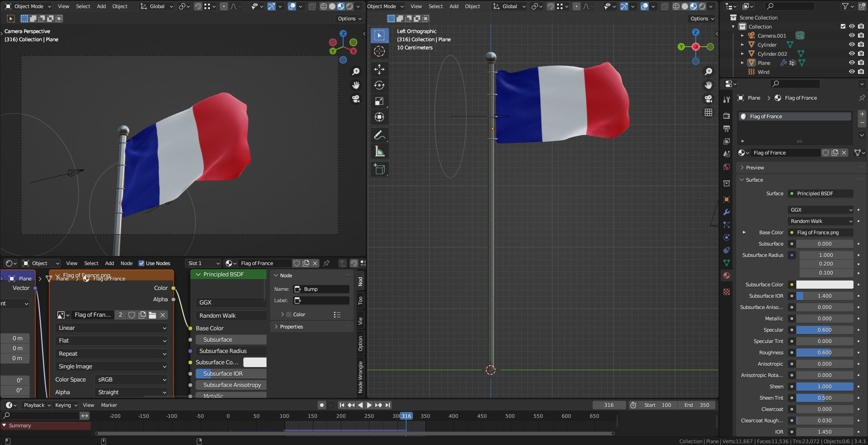Click the Subsurface Color swatch
Viewport: 868px width, 445px height.
[824, 284]
